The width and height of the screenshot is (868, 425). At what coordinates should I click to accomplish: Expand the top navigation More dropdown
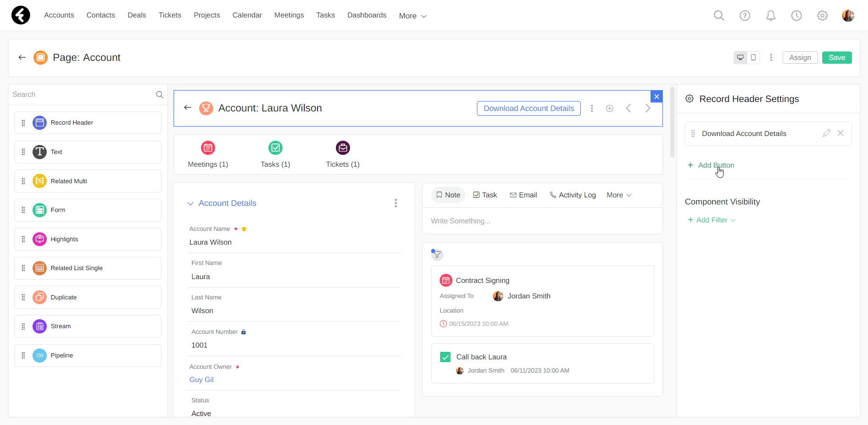coord(413,16)
